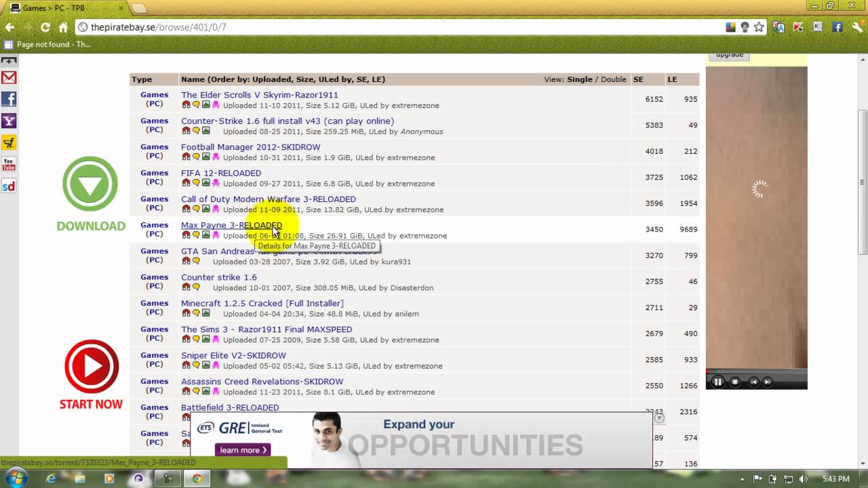Go to the browser Home page icon
Screen dimensions: 868x488
click(63, 27)
